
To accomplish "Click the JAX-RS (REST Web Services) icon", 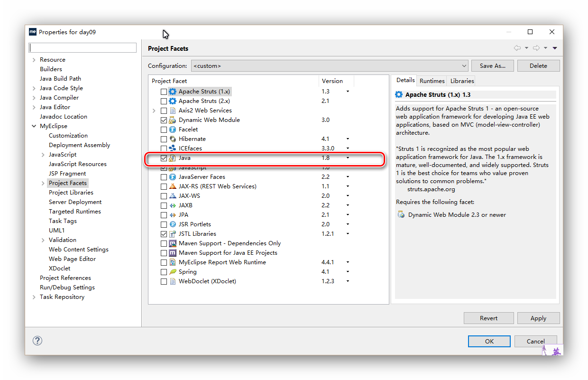I will pyautogui.click(x=173, y=186).
